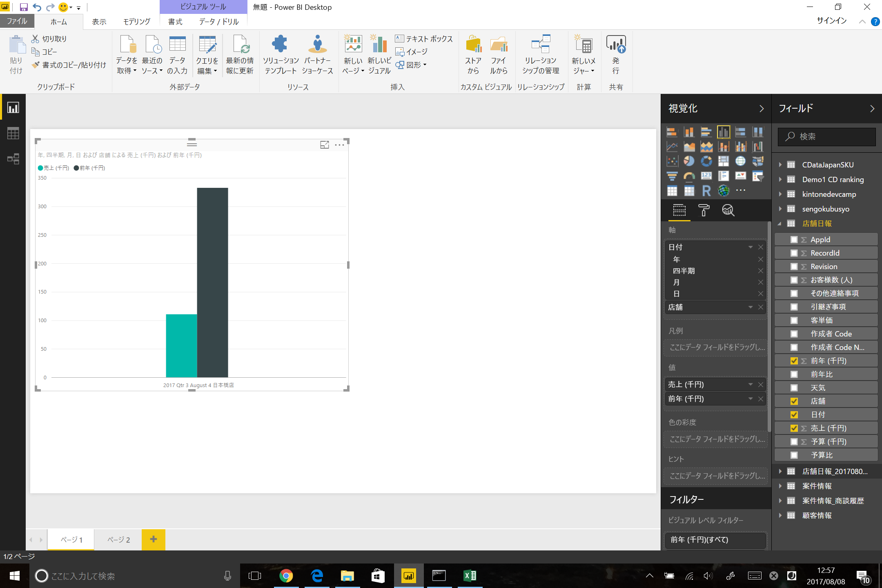This screenshot has height=588, width=882.
Task: Select the pie chart visualization
Action: pyautogui.click(x=689, y=162)
